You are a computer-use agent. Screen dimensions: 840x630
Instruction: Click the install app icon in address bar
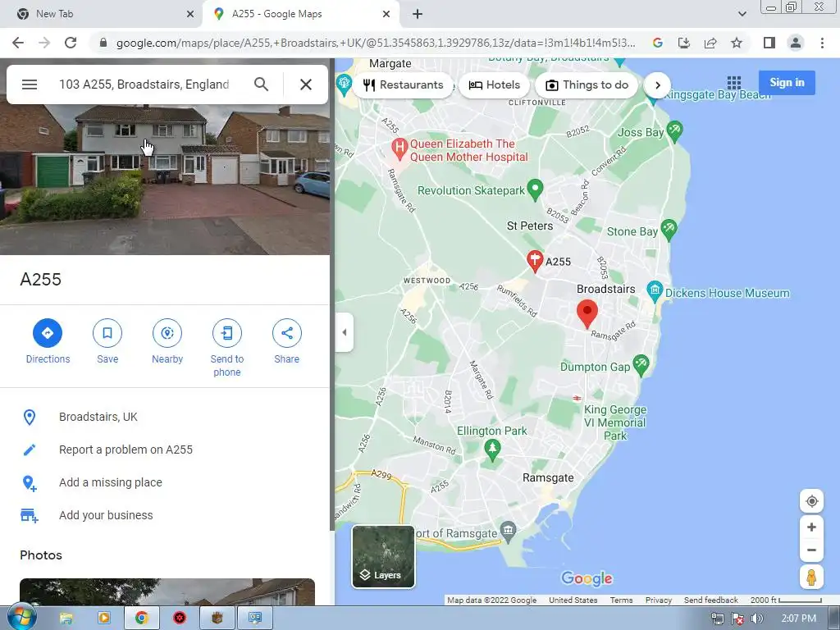click(684, 43)
